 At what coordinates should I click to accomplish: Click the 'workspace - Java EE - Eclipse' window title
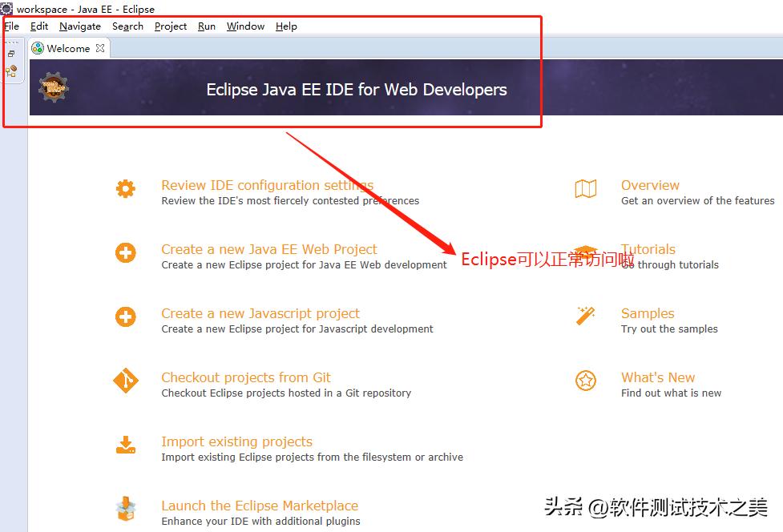(86, 9)
